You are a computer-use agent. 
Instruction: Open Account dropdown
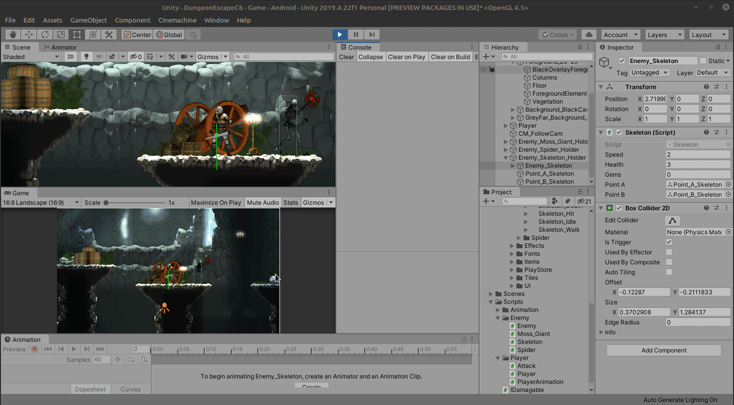pyautogui.click(x=620, y=35)
